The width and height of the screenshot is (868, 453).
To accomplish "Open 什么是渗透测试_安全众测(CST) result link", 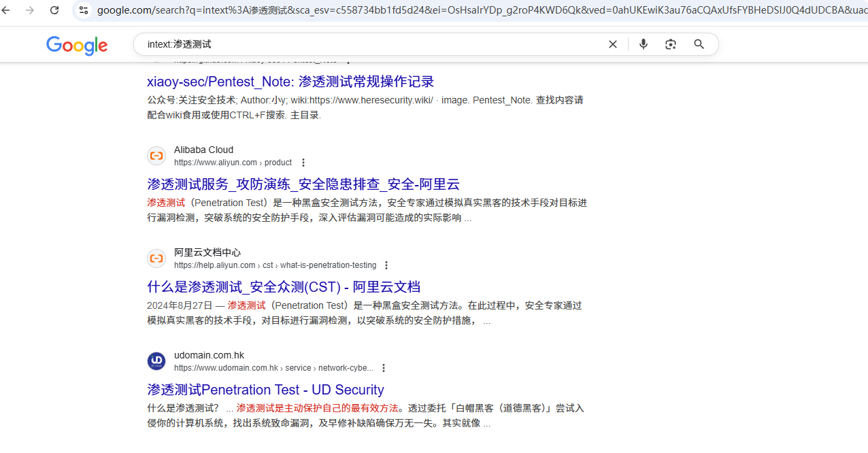I will pos(284,287).
